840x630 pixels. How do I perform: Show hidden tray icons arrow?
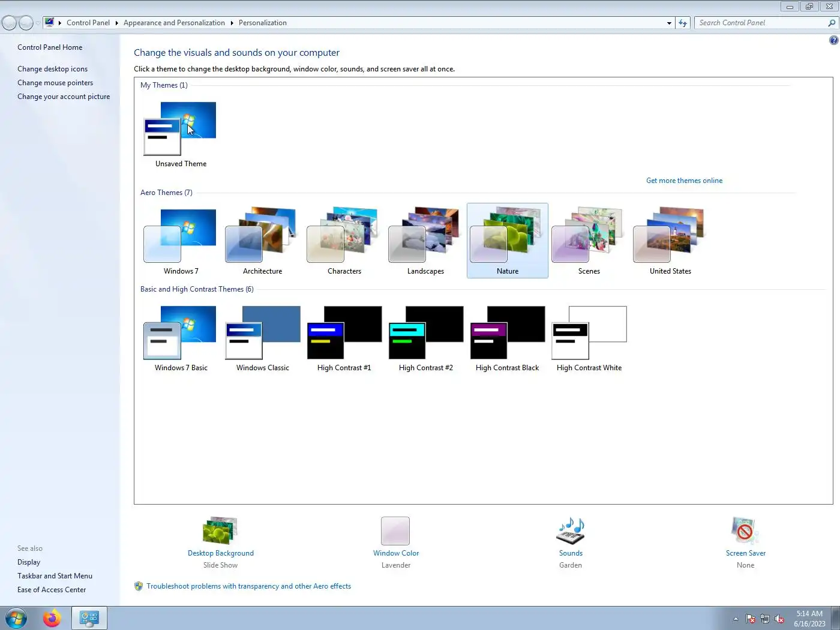coord(736,619)
